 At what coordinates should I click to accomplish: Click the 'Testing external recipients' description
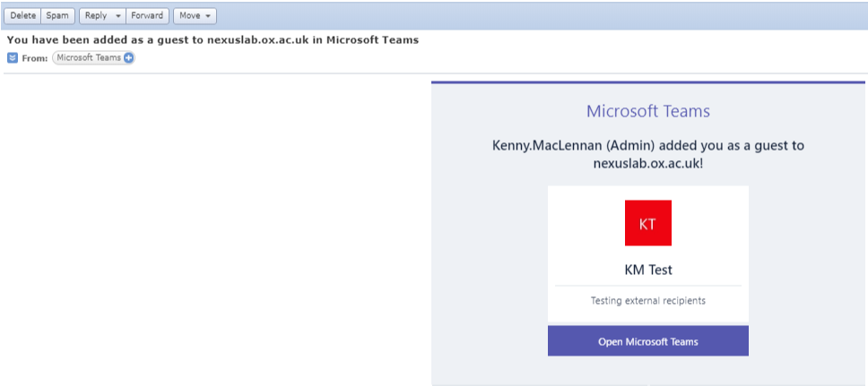pos(647,301)
